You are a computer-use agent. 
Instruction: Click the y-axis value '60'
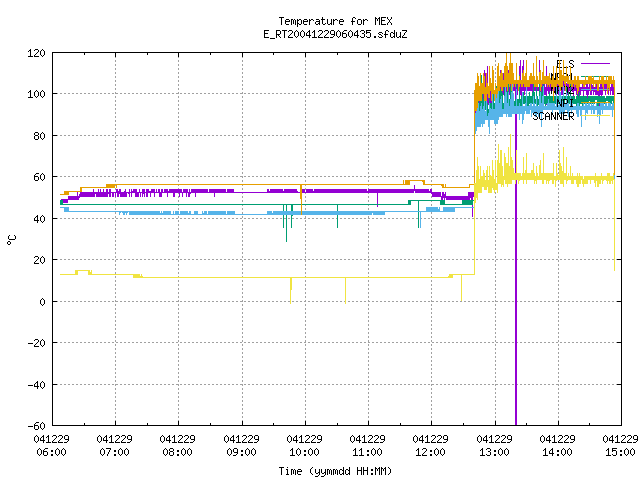click(39, 177)
